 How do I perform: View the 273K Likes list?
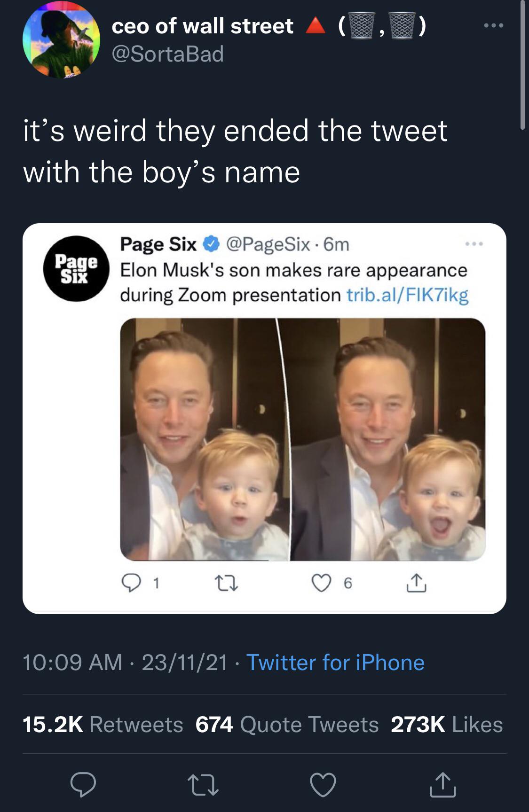click(x=447, y=724)
